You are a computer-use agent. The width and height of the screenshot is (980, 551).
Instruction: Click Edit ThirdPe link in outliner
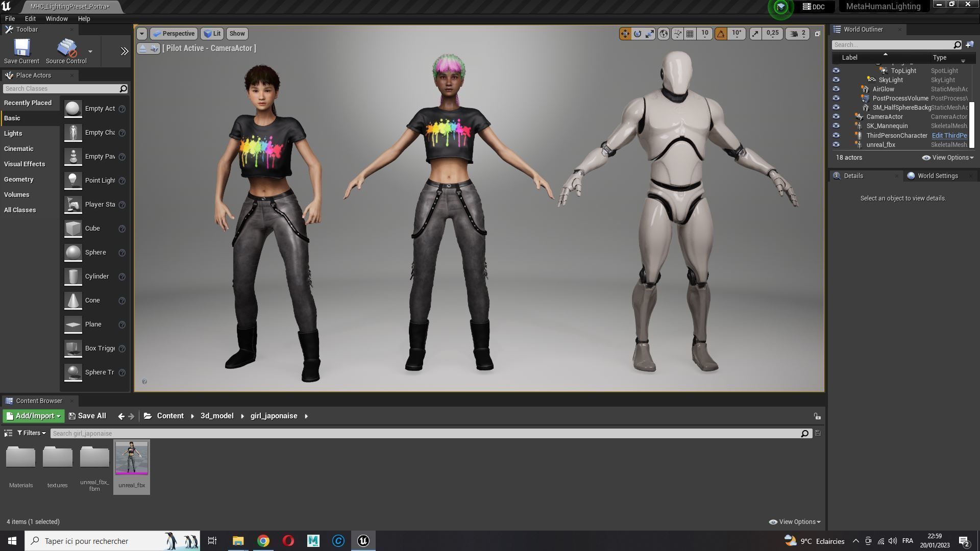pyautogui.click(x=949, y=136)
